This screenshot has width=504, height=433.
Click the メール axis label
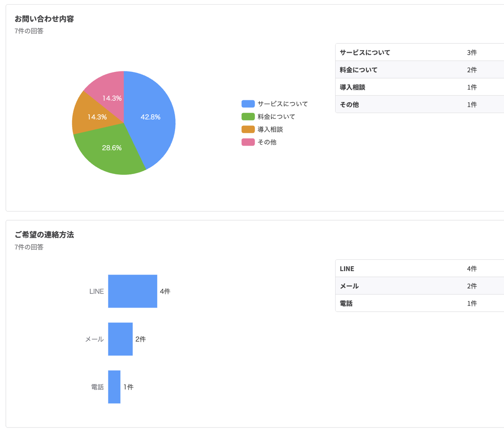94,339
